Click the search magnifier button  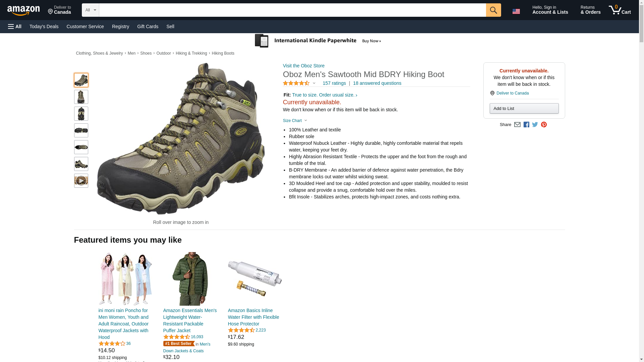[x=493, y=10]
